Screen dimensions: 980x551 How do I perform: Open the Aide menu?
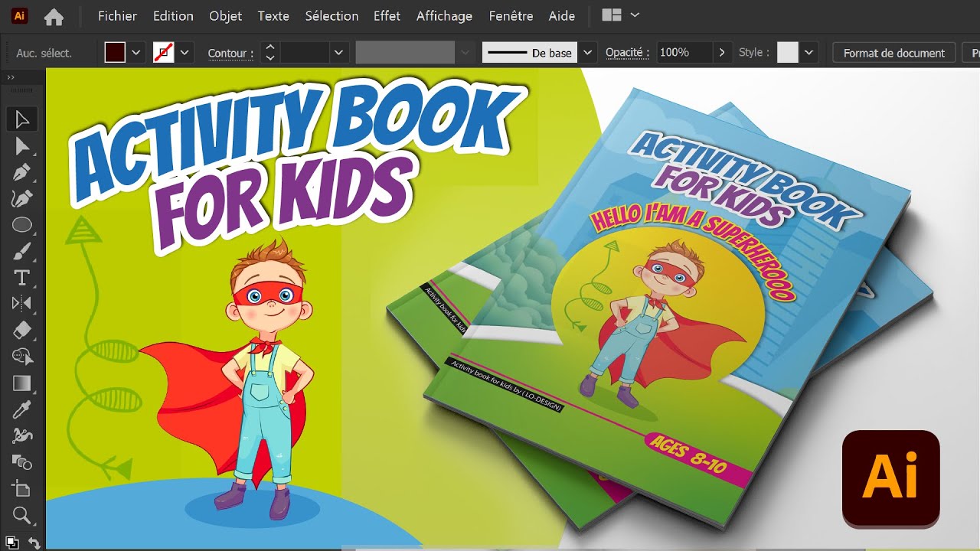562,15
